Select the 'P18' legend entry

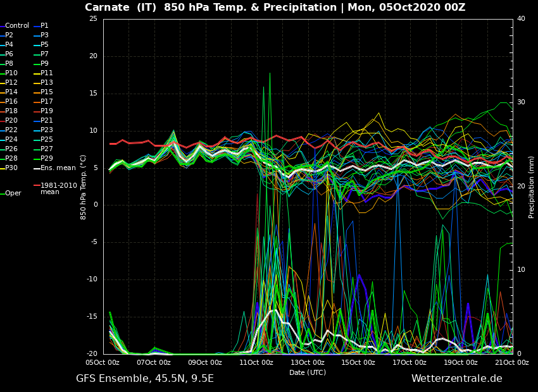11,111
